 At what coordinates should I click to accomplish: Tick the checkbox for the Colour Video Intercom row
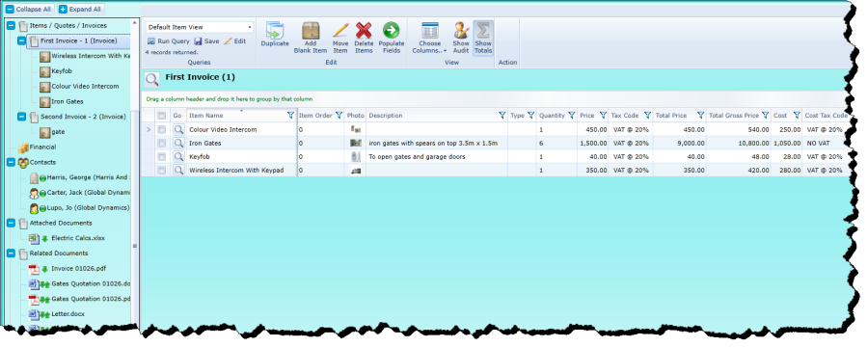point(162,129)
